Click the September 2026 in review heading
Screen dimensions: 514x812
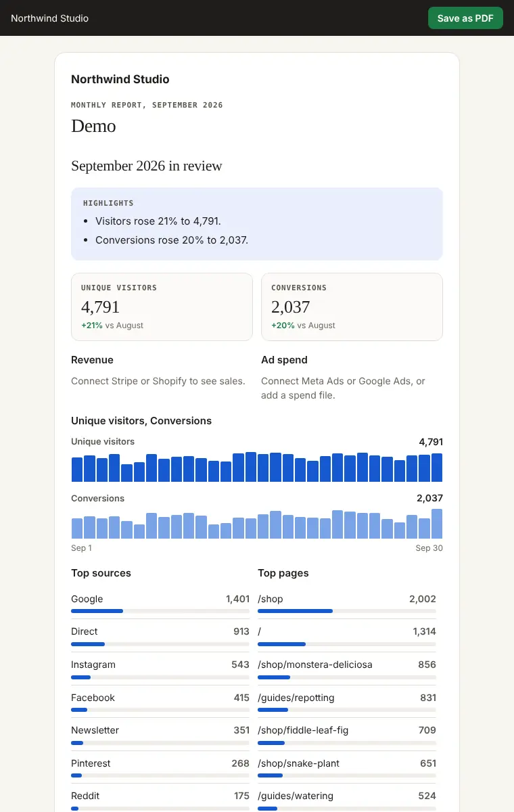(x=147, y=166)
